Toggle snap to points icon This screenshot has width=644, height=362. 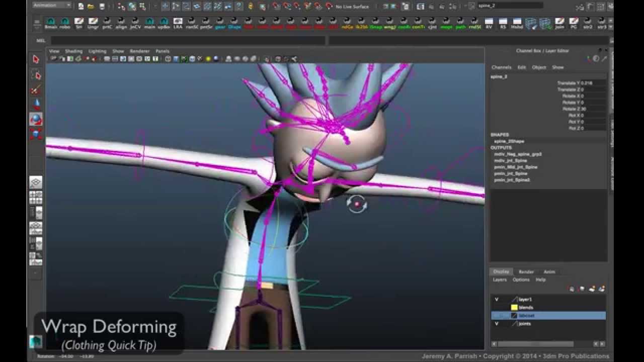tap(297, 6)
